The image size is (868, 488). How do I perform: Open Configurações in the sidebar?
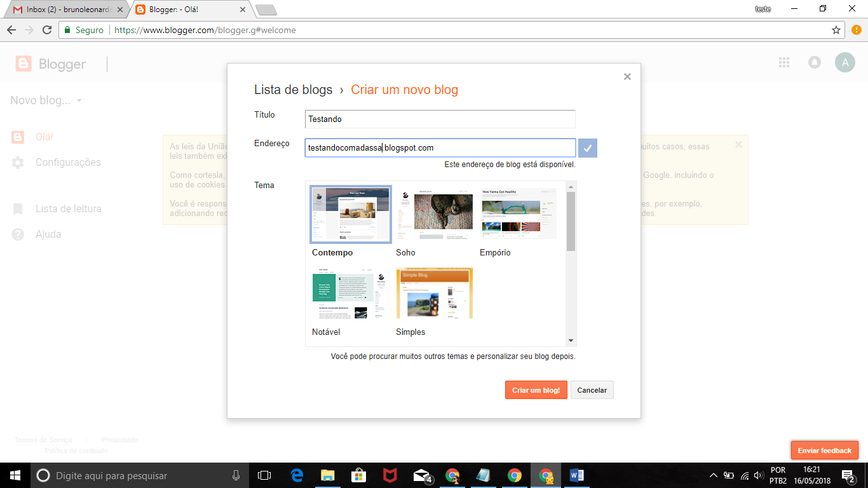68,163
